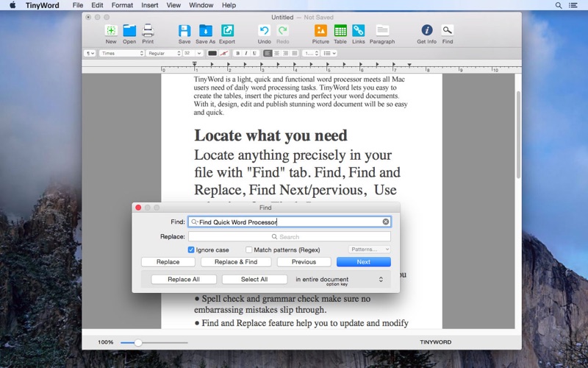This screenshot has height=368, width=588.
Task: Expand the font size 32 dropdown arrow
Action: [x=199, y=53]
